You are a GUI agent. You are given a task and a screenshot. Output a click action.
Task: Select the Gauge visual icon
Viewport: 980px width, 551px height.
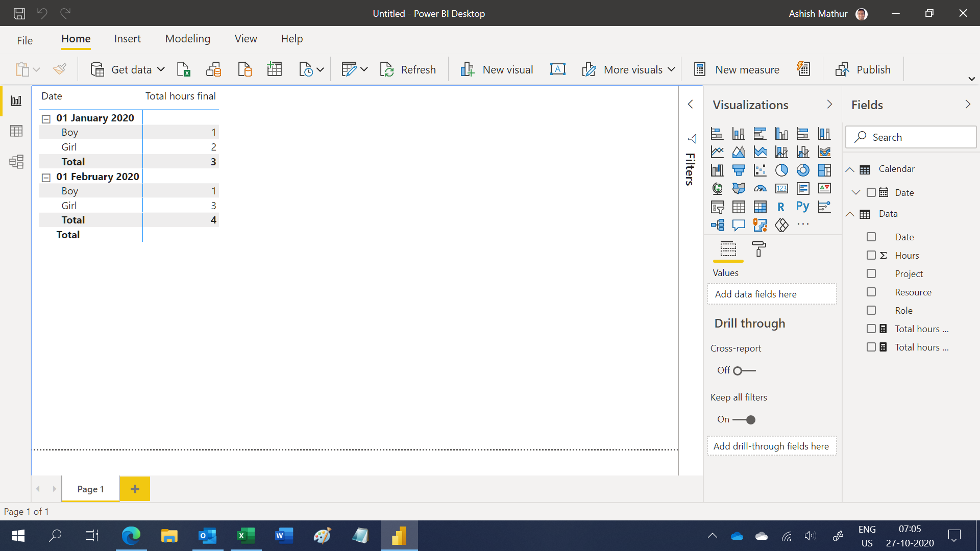pos(760,188)
